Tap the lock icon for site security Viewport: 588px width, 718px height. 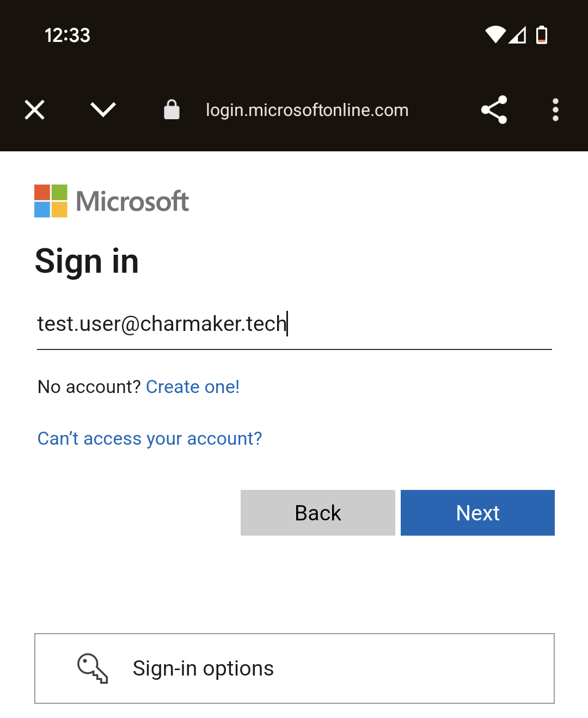[x=171, y=109]
